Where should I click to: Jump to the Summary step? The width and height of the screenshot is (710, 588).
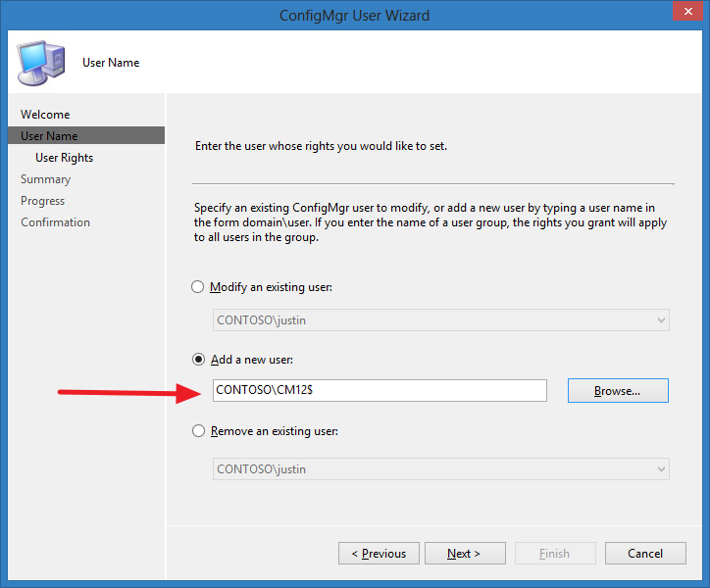coord(46,179)
